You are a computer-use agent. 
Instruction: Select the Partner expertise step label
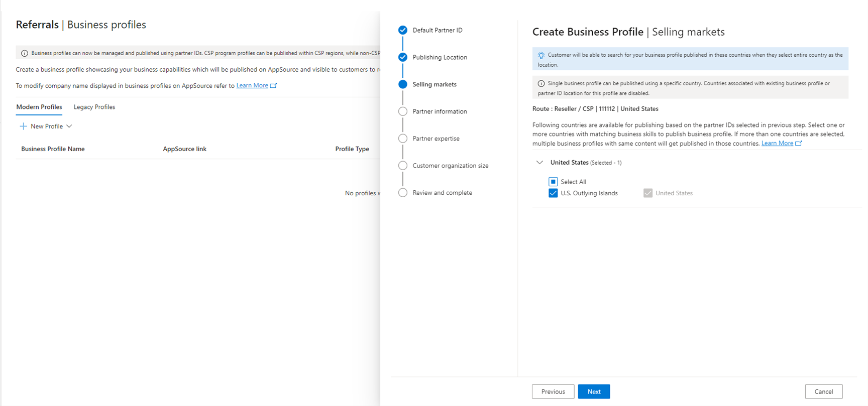pos(436,139)
